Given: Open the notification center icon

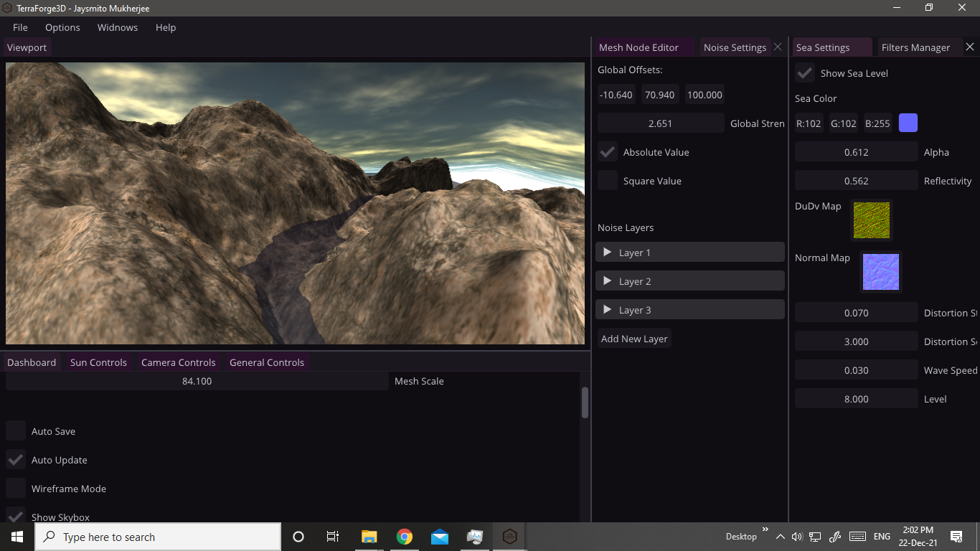Looking at the screenshot, I should click(x=956, y=537).
